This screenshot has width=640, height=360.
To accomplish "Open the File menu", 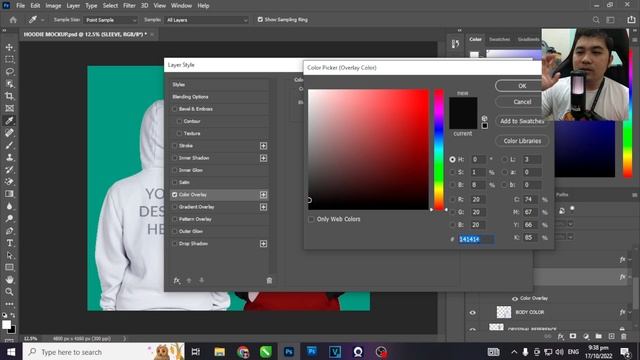I will [20, 6].
